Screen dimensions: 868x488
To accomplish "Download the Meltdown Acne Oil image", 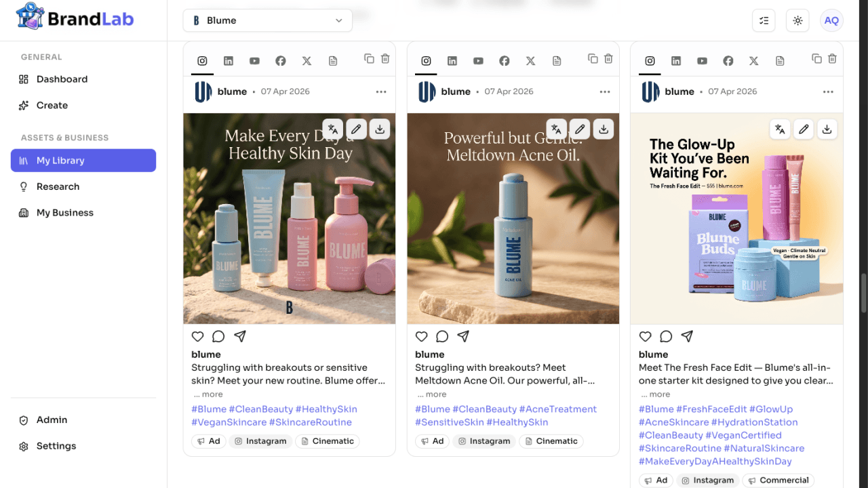I will point(604,129).
